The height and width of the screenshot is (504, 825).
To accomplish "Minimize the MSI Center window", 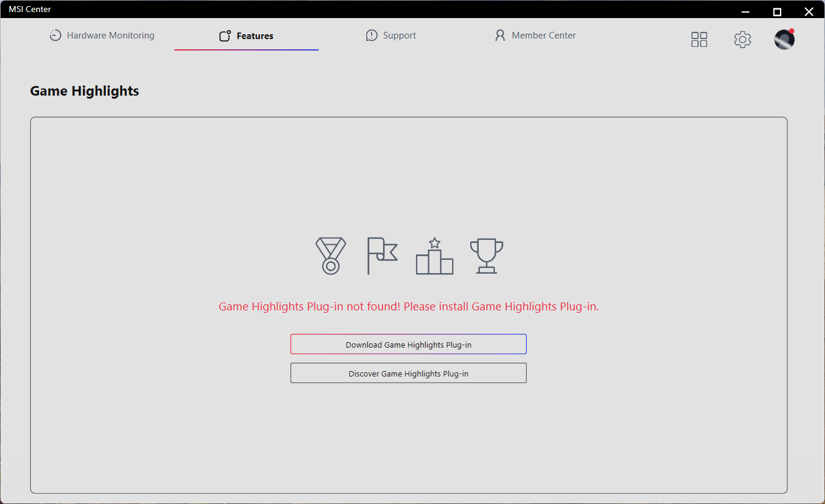I will 746,11.
